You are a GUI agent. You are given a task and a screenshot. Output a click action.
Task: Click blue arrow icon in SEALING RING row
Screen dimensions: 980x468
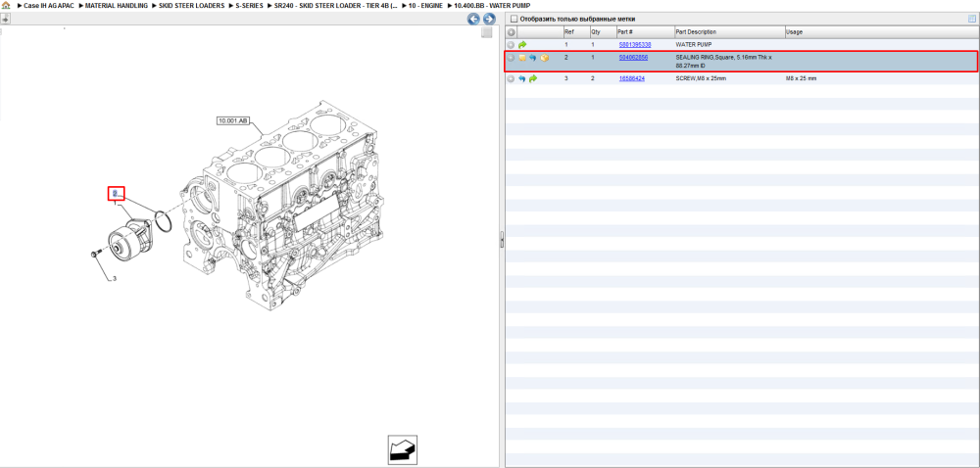click(532, 58)
